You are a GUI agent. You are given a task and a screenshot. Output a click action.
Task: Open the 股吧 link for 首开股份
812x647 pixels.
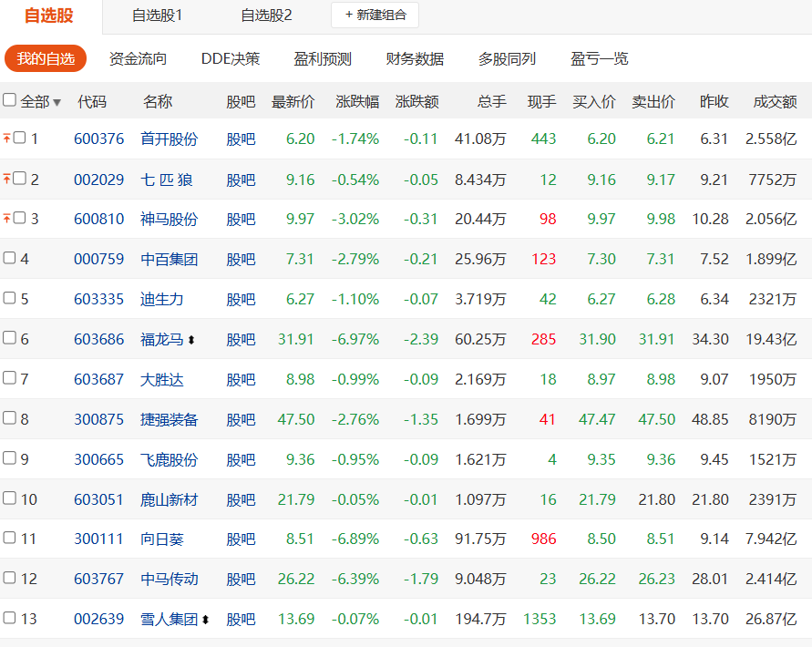(241, 139)
